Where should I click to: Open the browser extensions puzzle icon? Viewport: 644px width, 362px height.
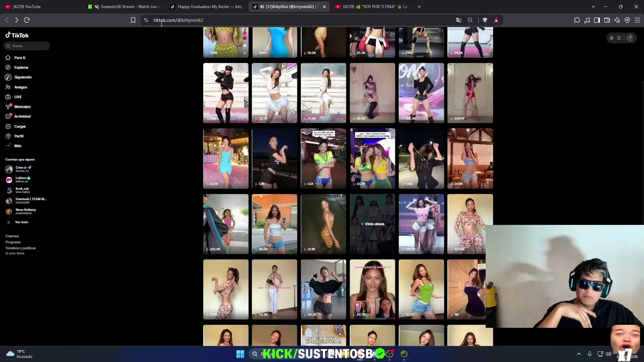pos(577,20)
